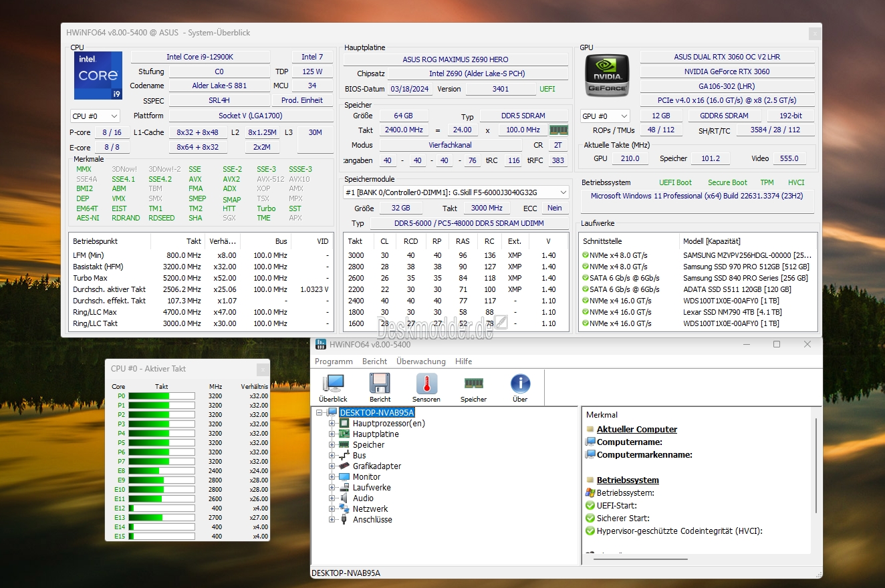Click the E12 core clock bar
Viewport: 885px width, 588px height.
click(x=162, y=508)
